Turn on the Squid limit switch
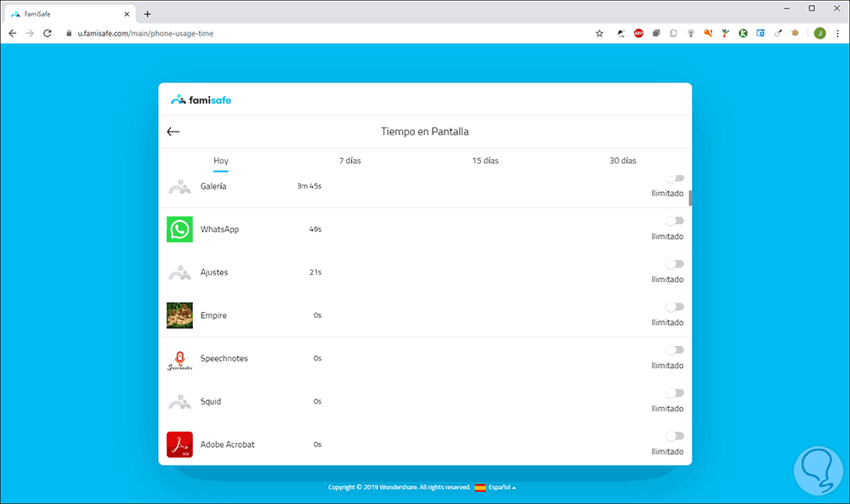 675,393
